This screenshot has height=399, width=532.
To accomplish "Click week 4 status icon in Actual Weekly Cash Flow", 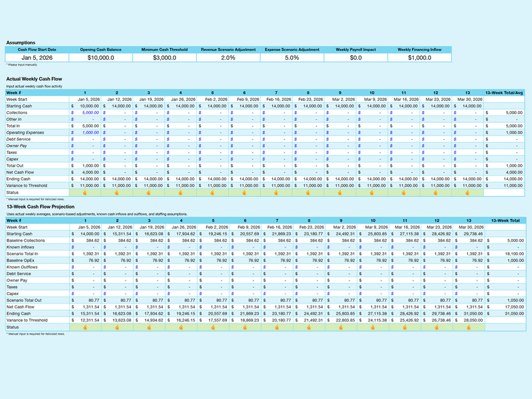I will pos(180,193).
